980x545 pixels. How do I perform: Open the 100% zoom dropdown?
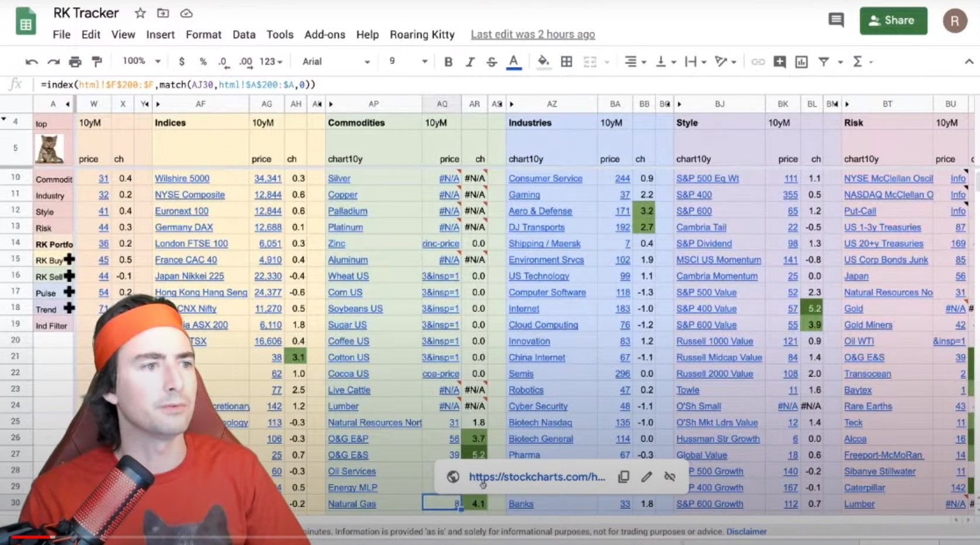coord(141,61)
